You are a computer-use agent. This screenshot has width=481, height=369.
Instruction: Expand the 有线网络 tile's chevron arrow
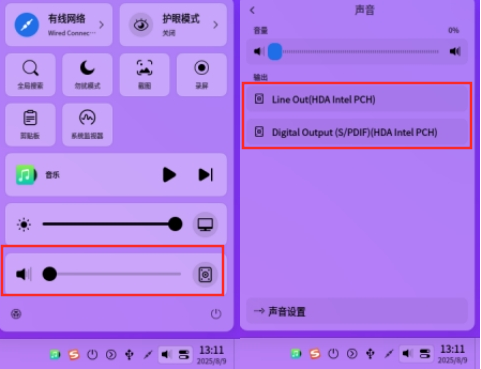point(101,25)
